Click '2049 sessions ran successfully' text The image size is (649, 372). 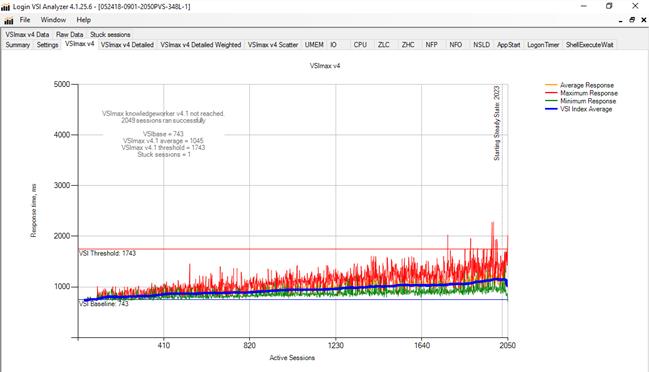point(163,120)
